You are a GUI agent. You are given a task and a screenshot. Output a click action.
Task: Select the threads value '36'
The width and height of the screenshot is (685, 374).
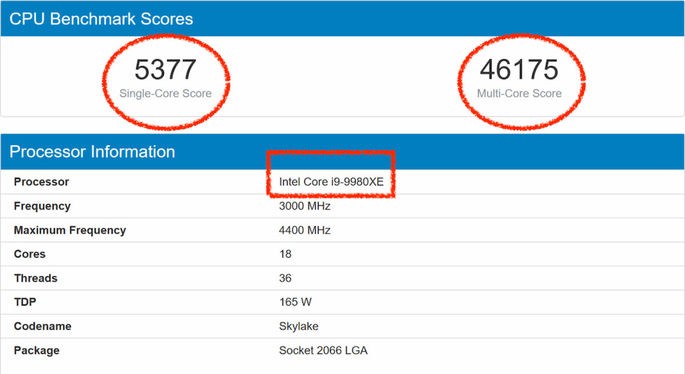(285, 278)
